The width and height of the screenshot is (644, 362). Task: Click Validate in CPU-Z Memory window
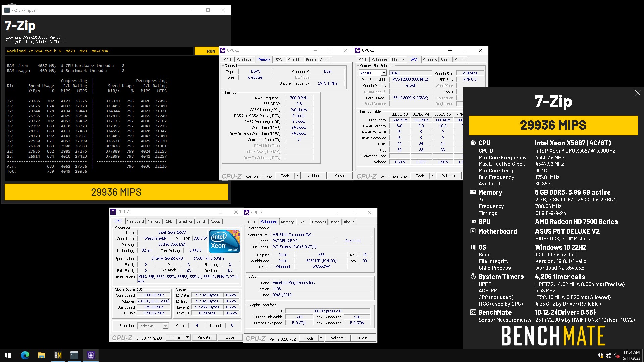tap(314, 176)
